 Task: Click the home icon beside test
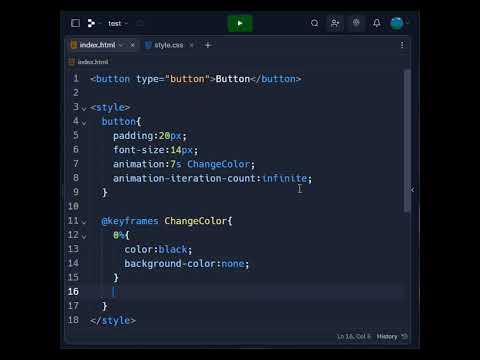140,24
